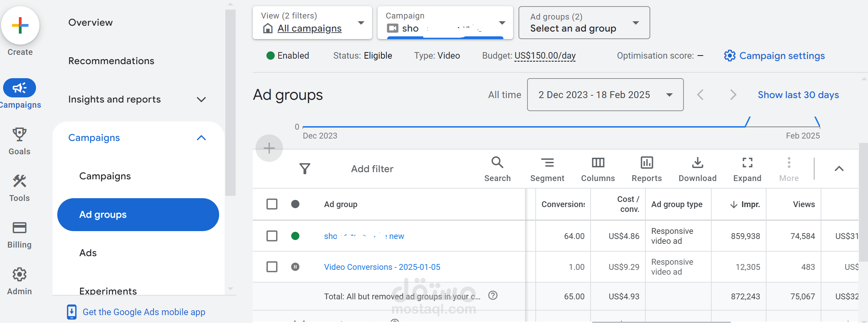Viewport: 868px width, 323px height.
Task: Sort by Cost / conv. column header
Action: click(x=628, y=204)
